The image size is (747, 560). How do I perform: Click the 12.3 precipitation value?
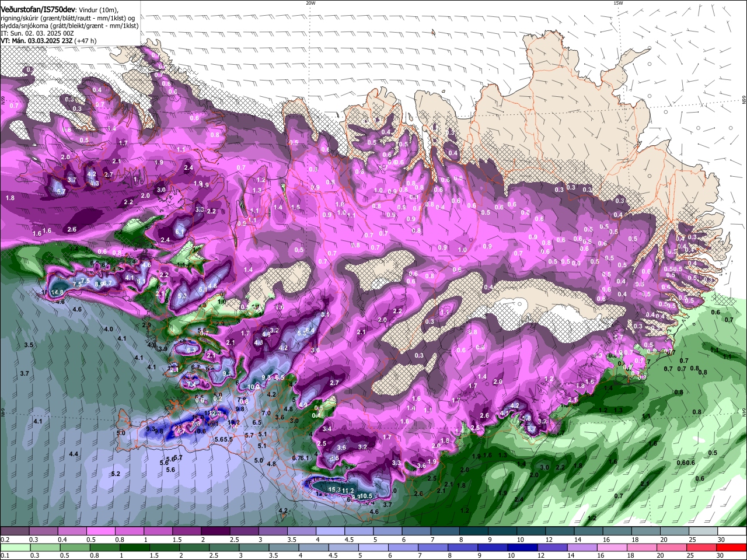click(x=215, y=413)
